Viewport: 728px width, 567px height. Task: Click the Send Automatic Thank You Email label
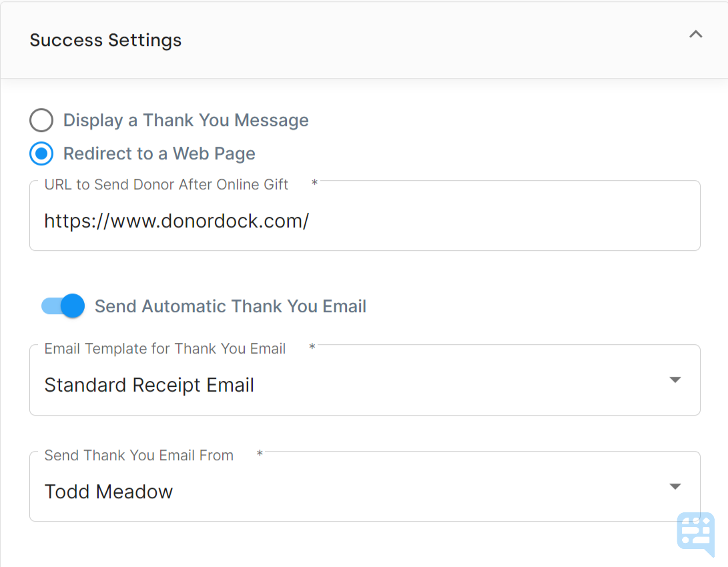pos(230,306)
